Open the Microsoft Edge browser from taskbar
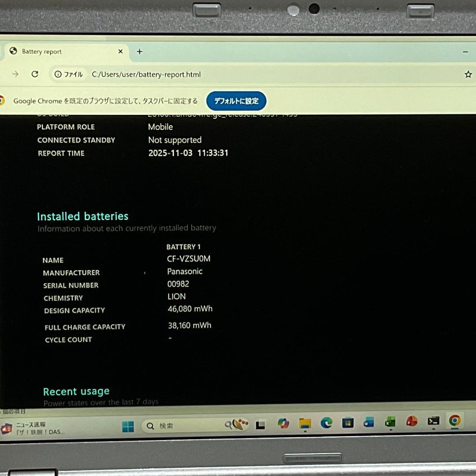 point(327,425)
